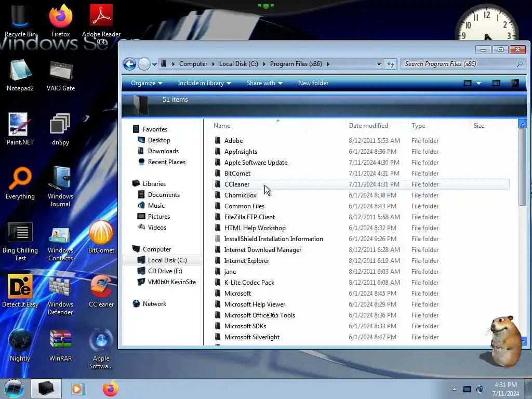Show hidden tray icons arrow

(x=454, y=389)
